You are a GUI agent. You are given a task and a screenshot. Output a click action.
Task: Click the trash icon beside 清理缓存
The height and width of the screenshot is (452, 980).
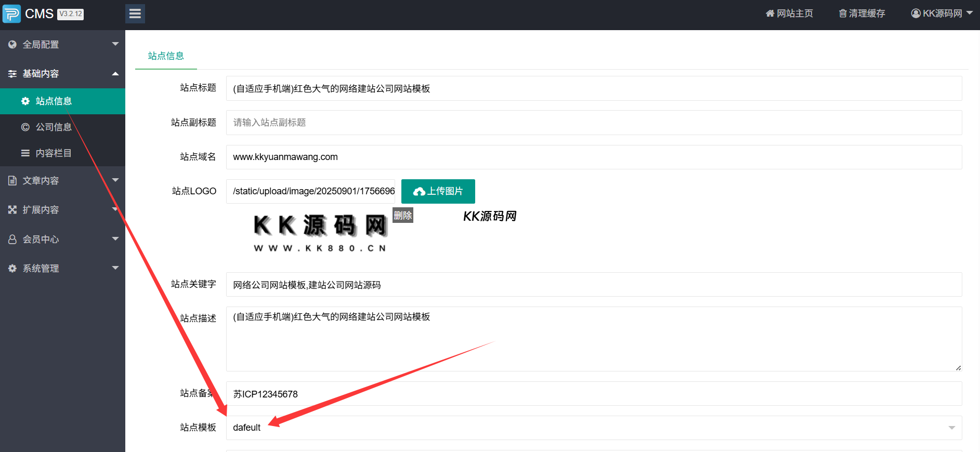pos(843,14)
